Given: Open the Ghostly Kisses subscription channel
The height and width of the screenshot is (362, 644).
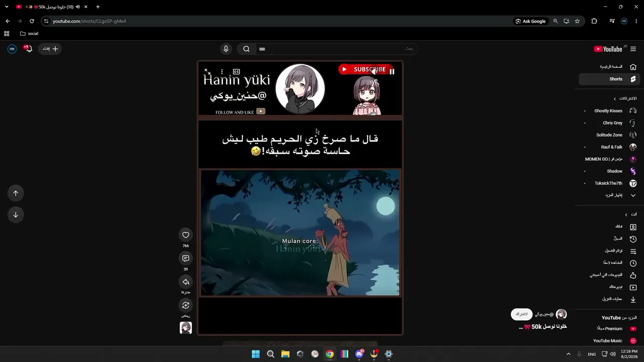Looking at the screenshot, I should coord(608,111).
